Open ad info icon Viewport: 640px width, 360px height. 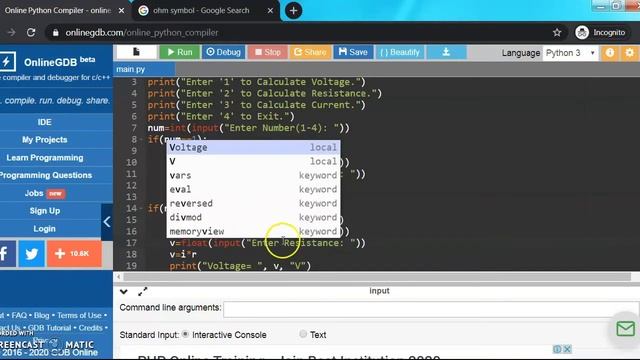pyautogui.click(x=557, y=349)
